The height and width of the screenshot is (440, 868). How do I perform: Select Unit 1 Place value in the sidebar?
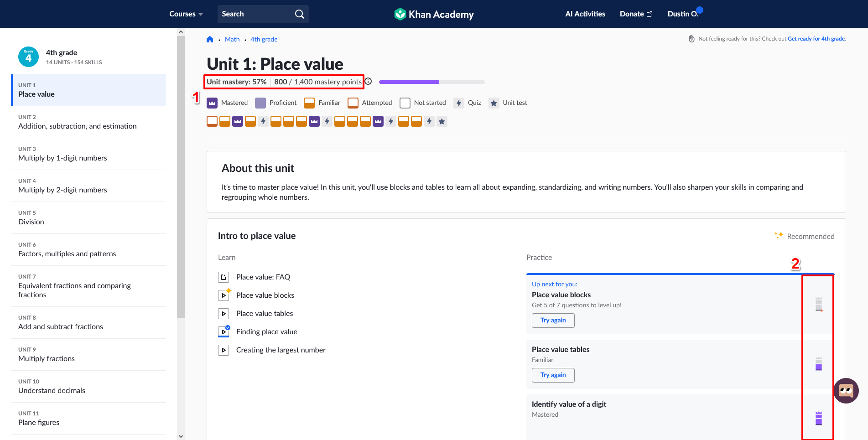89,90
